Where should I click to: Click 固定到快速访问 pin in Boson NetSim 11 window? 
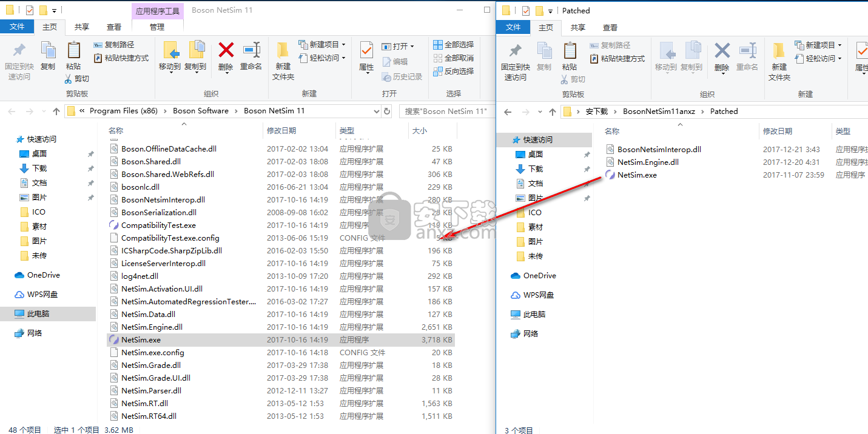[x=20, y=61]
